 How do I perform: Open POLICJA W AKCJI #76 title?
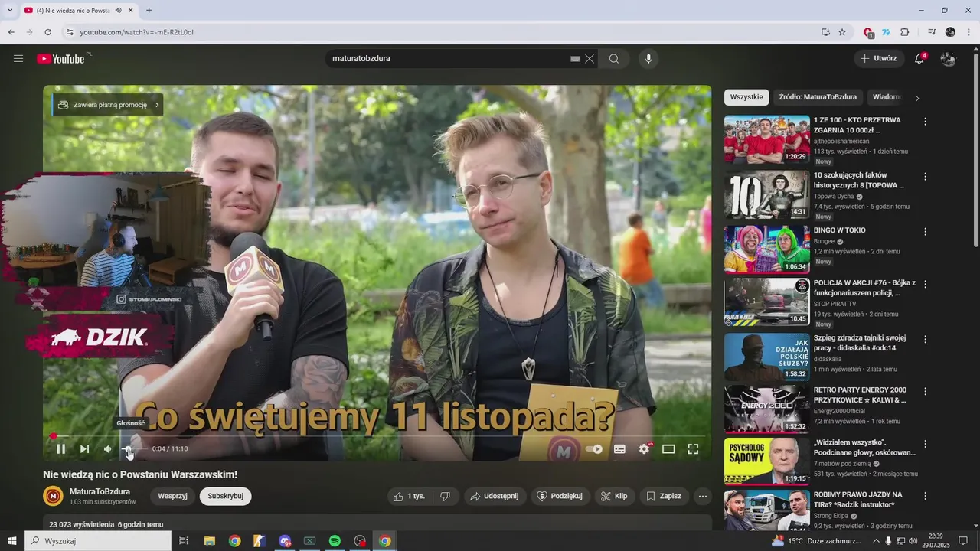864,288
